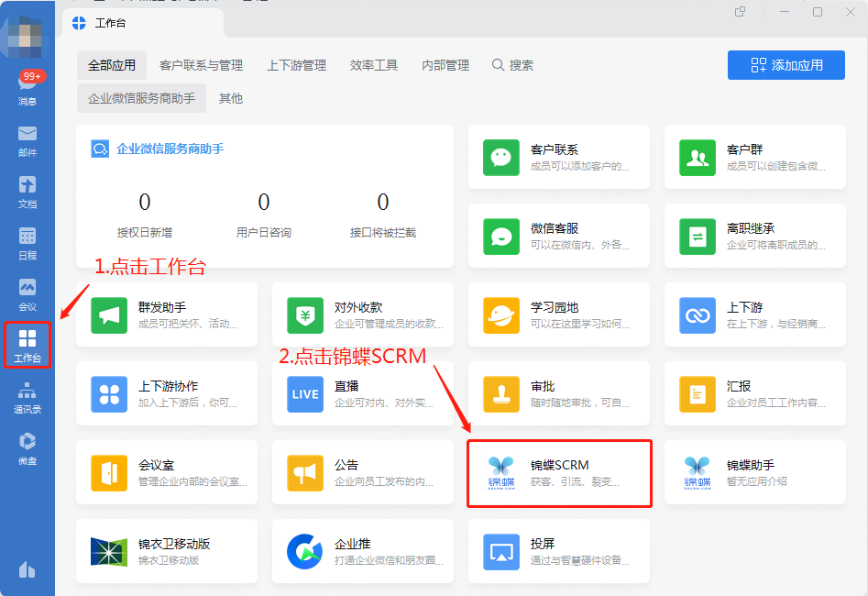Launch the 锦衣卫移动版 app icon

109,552
